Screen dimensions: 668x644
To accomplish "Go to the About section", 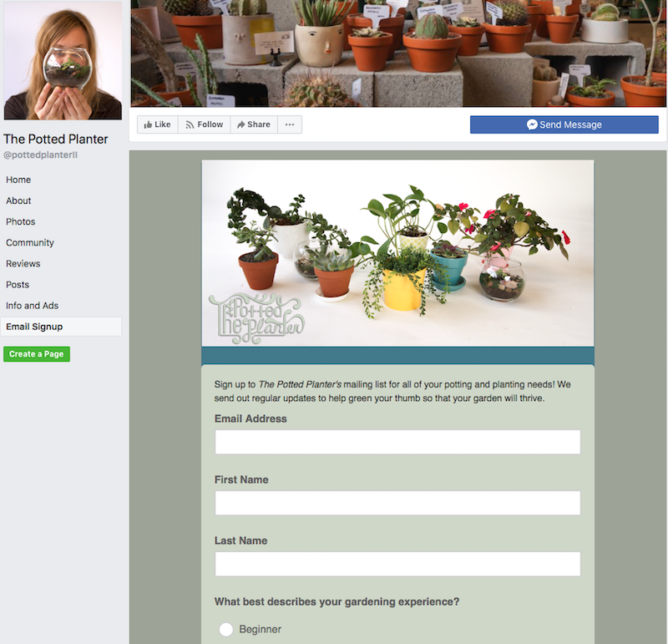I will 18,200.
